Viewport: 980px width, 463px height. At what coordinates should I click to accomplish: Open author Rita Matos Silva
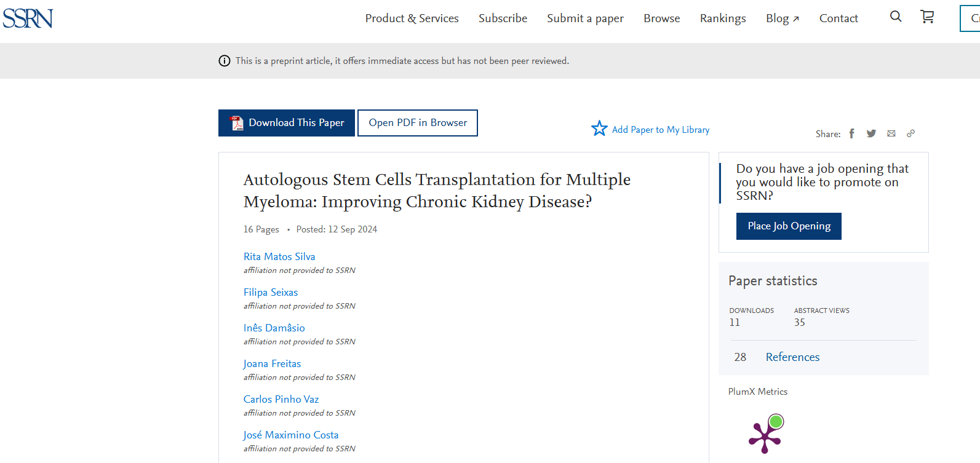(279, 256)
